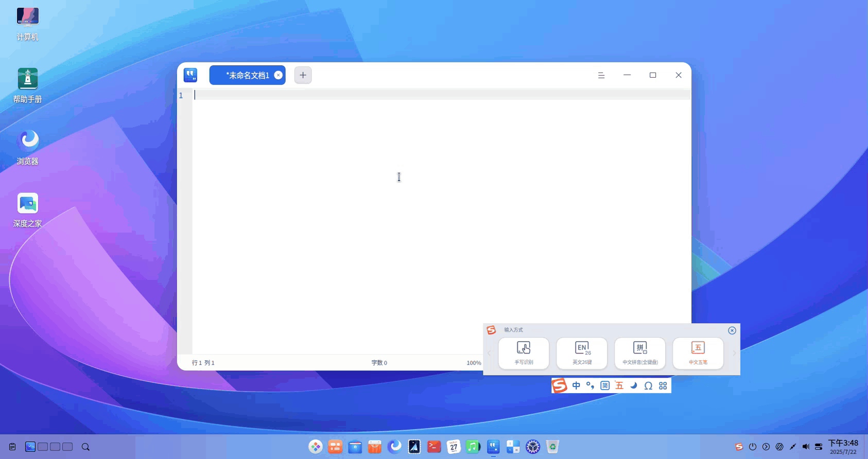This screenshot has height=459, width=868.
Task: Add a new tab with the plus button
Action: (303, 75)
